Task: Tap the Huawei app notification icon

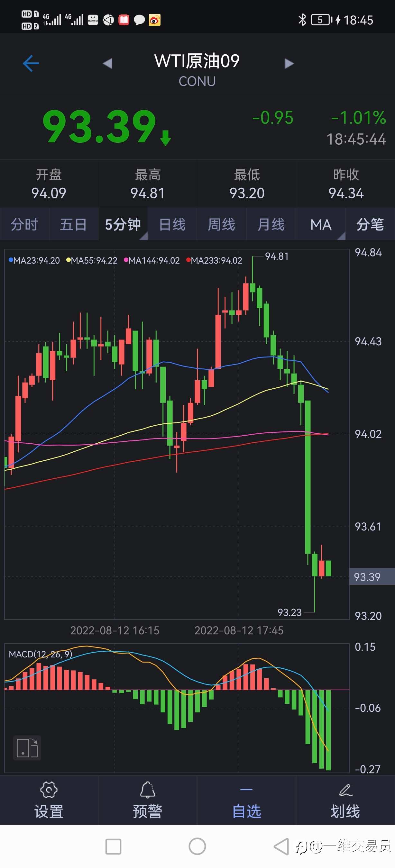Action: [x=93, y=20]
